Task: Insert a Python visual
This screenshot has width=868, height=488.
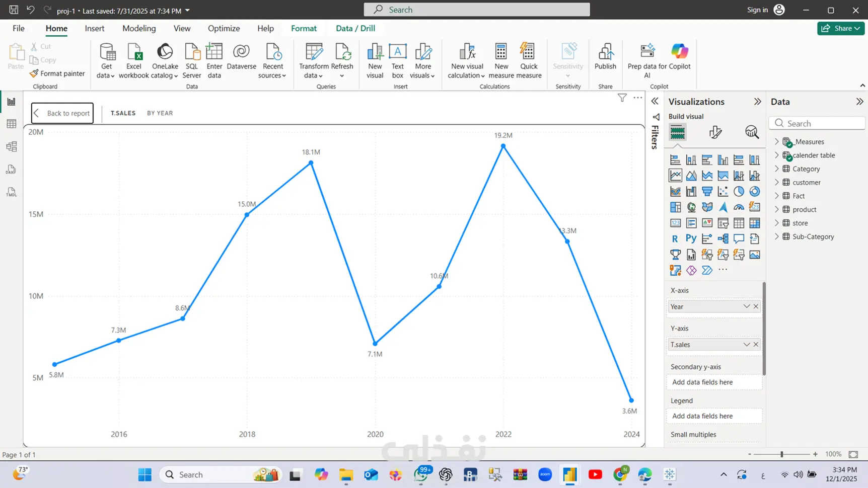Action: 691,238
